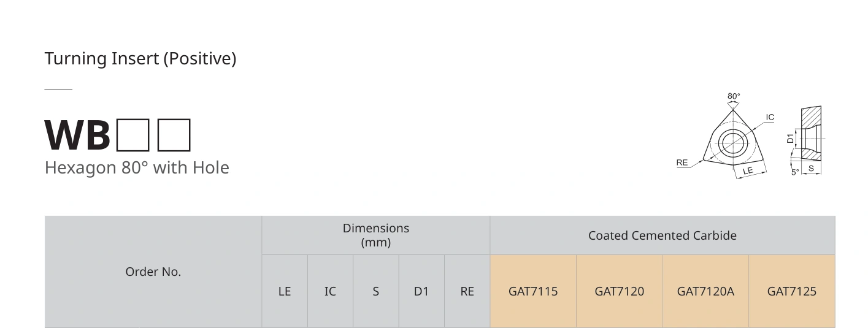The image size is (868, 328).
Task: Click the Dimensions (mm) group header
Action: 376,235
